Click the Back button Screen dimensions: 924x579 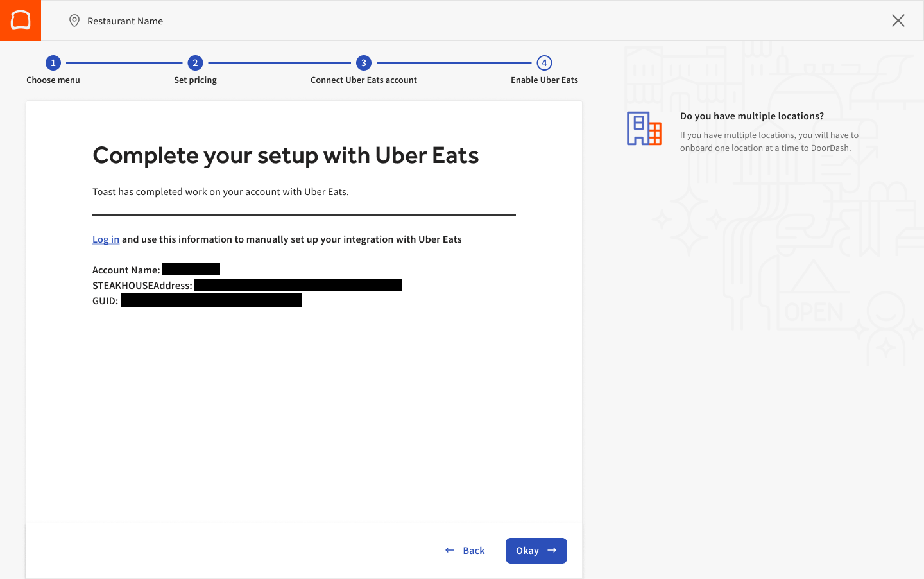point(473,550)
